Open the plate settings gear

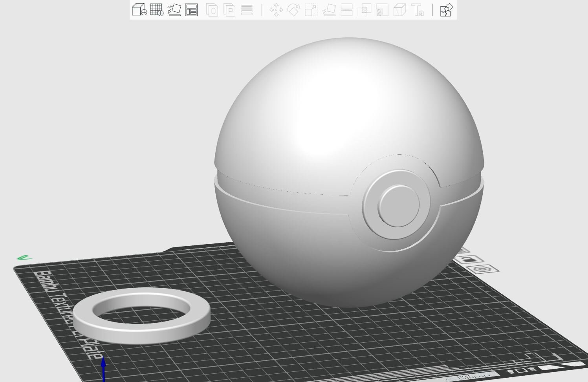483,270
